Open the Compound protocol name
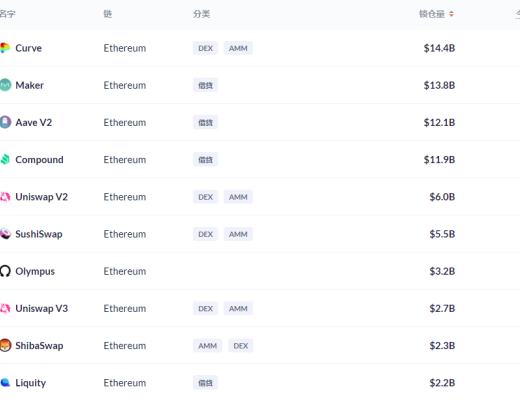520x400 pixels. (x=39, y=160)
